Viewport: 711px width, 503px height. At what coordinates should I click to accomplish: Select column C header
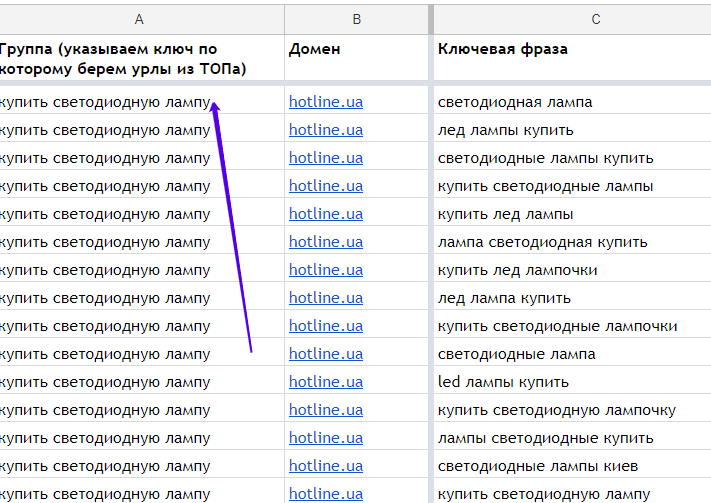coord(570,19)
